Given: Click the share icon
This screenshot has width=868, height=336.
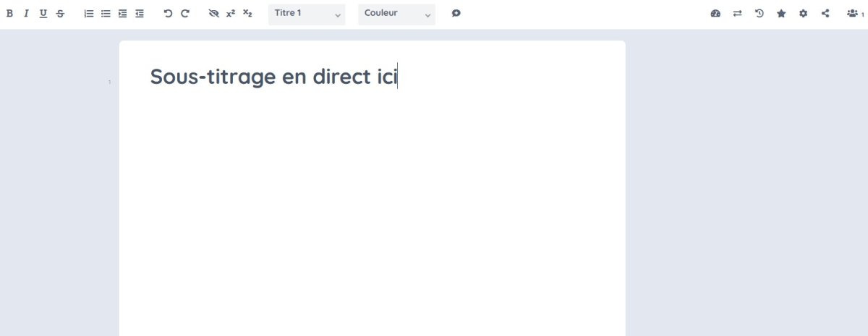Looking at the screenshot, I should [x=825, y=14].
